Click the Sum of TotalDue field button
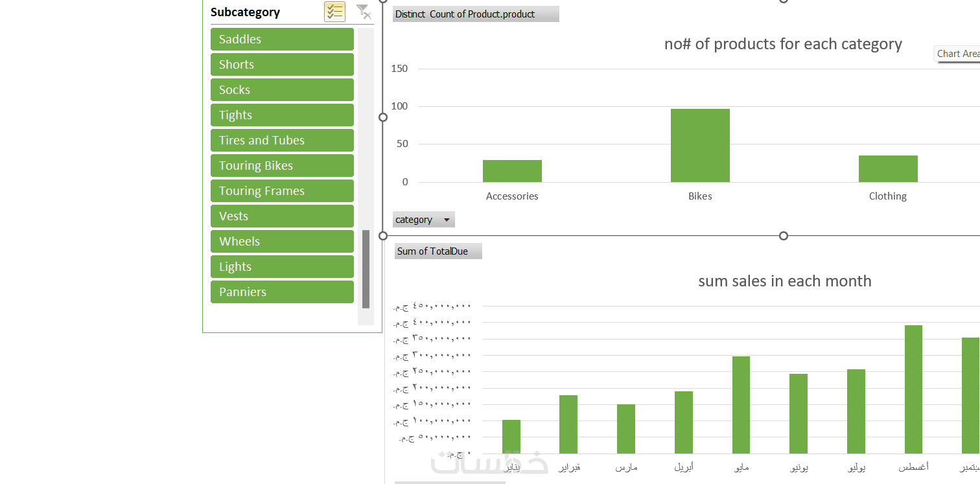Image resolution: width=980 pixels, height=484 pixels. coord(437,251)
